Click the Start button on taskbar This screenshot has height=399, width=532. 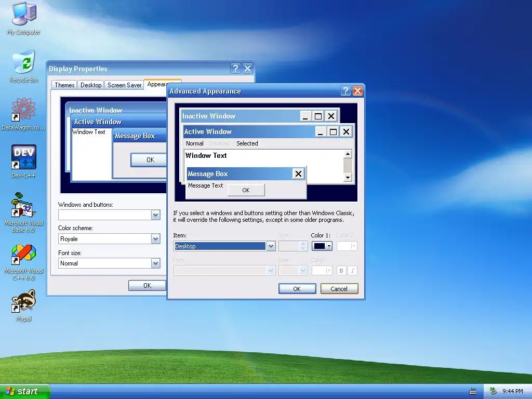pyautogui.click(x=25, y=391)
